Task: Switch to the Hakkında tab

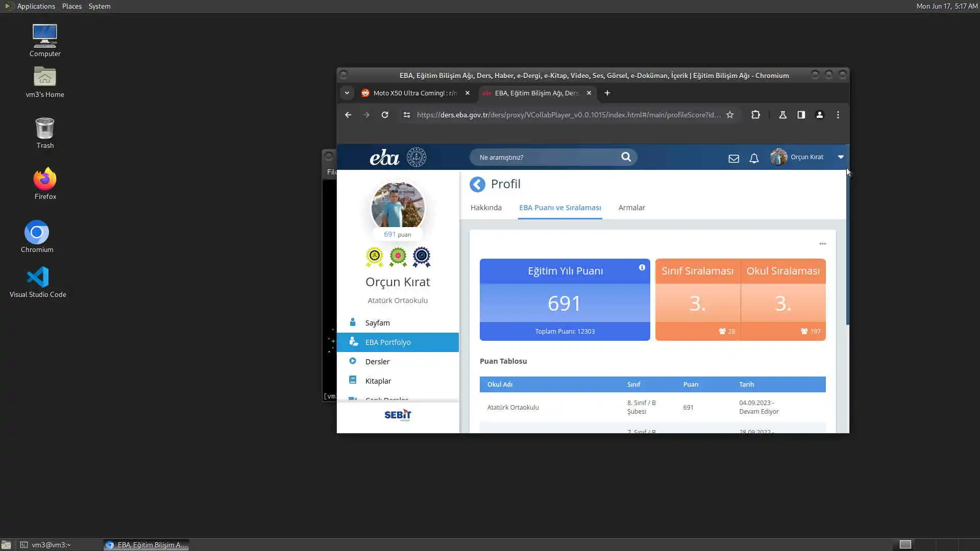Action: pyautogui.click(x=486, y=208)
